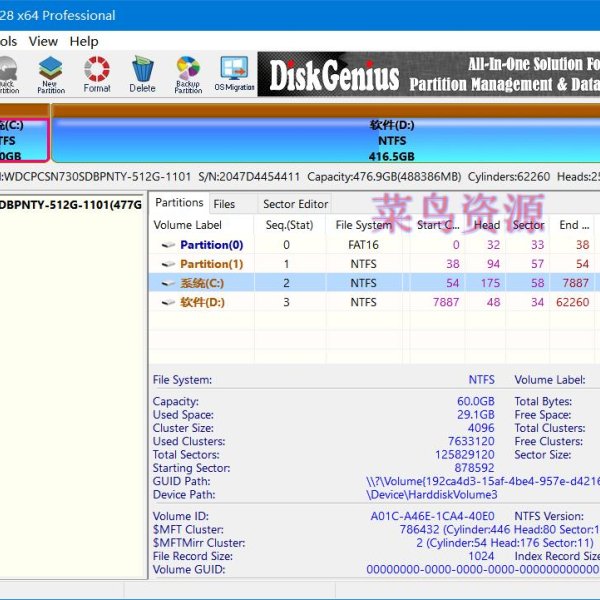Screen dimensions: 600x600
Task: Switch to the Sector Editor tab
Action: point(295,204)
